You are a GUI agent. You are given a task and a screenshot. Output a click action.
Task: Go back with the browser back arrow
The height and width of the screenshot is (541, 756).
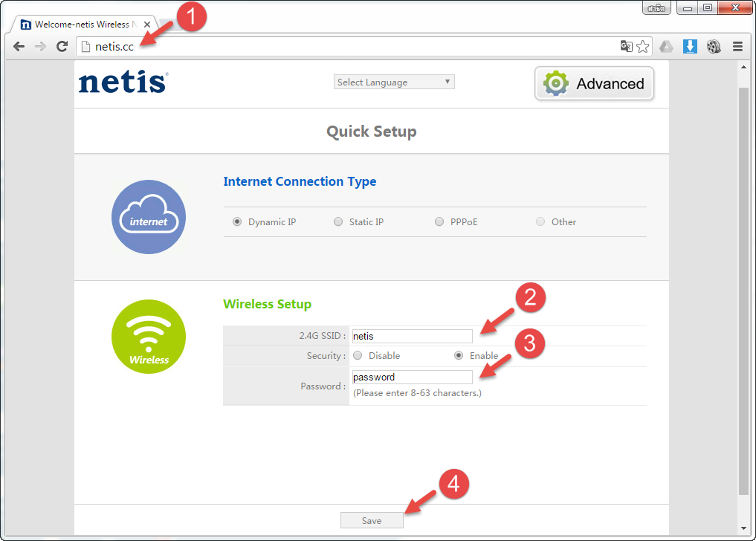tap(19, 46)
